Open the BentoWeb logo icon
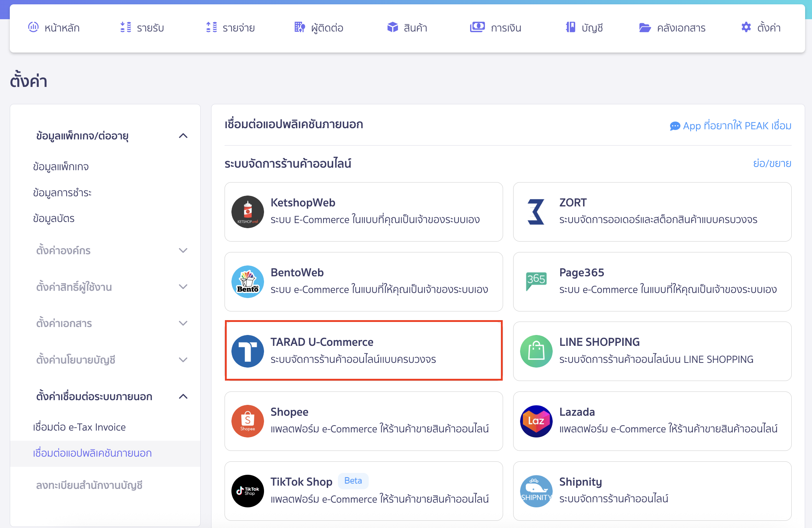Viewport: 812px width, 528px height. (247, 281)
